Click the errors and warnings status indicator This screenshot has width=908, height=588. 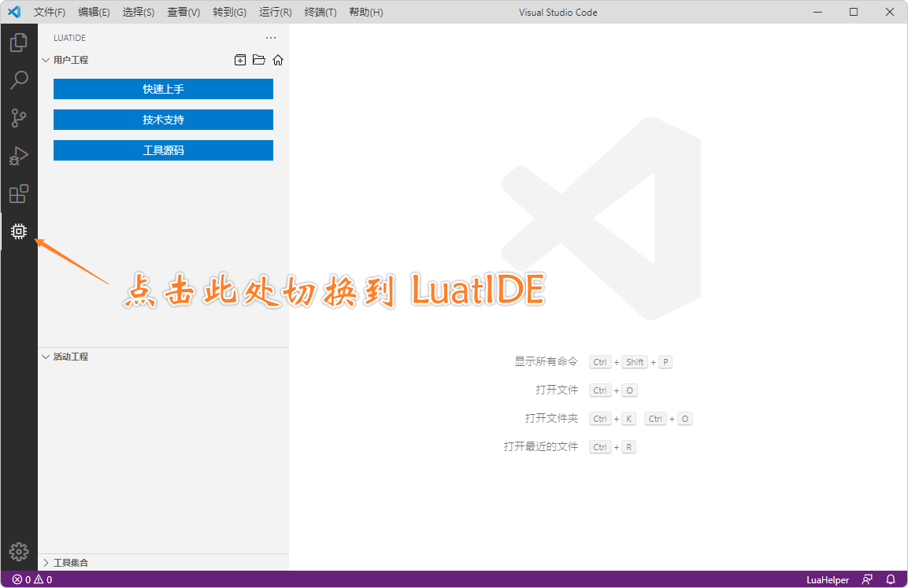32,579
